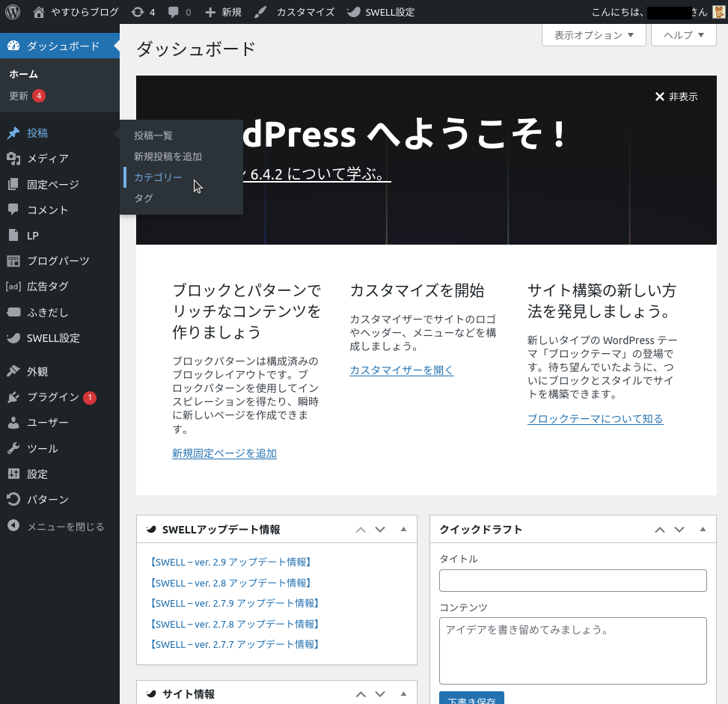
Task: Collapse the SWELLアップデート情報 panel
Action: [x=403, y=530]
